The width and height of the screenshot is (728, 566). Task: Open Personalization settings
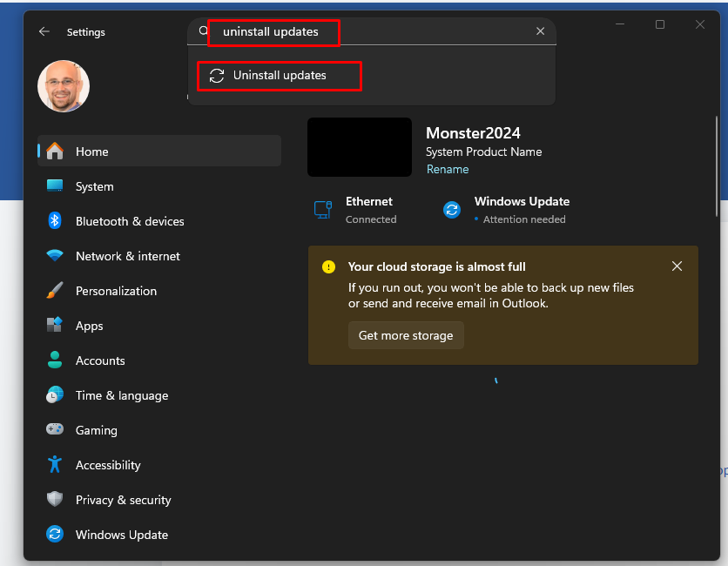point(159,291)
